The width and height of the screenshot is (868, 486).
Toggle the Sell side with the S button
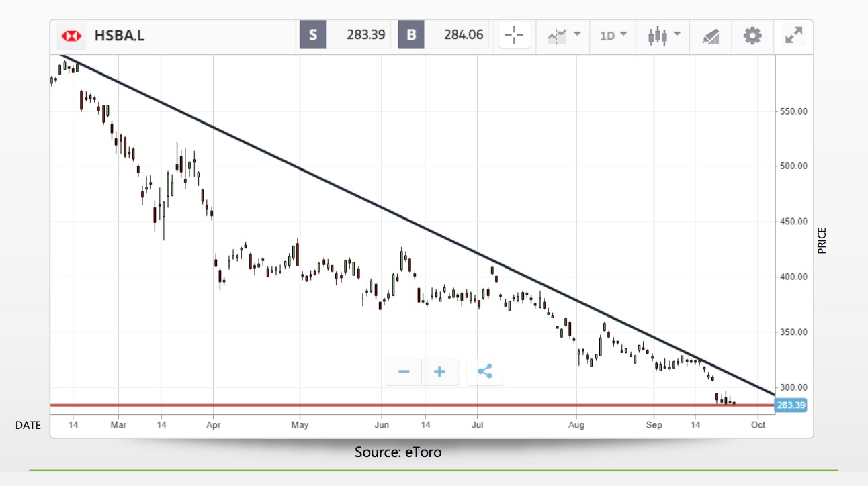[311, 36]
